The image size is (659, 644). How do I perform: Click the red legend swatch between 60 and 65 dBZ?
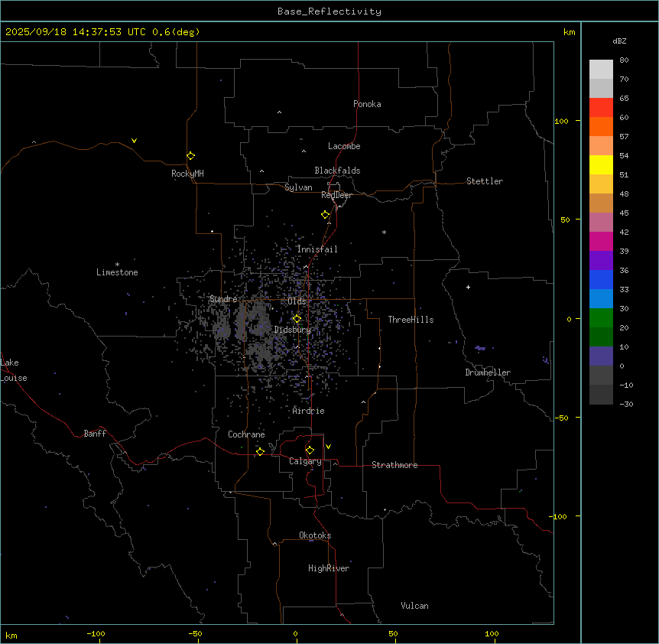[601, 108]
